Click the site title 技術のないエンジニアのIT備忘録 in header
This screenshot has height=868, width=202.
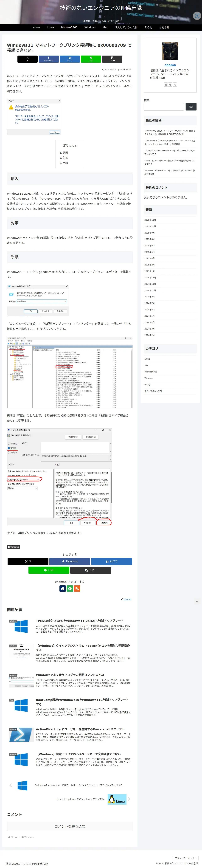coord(101,8)
